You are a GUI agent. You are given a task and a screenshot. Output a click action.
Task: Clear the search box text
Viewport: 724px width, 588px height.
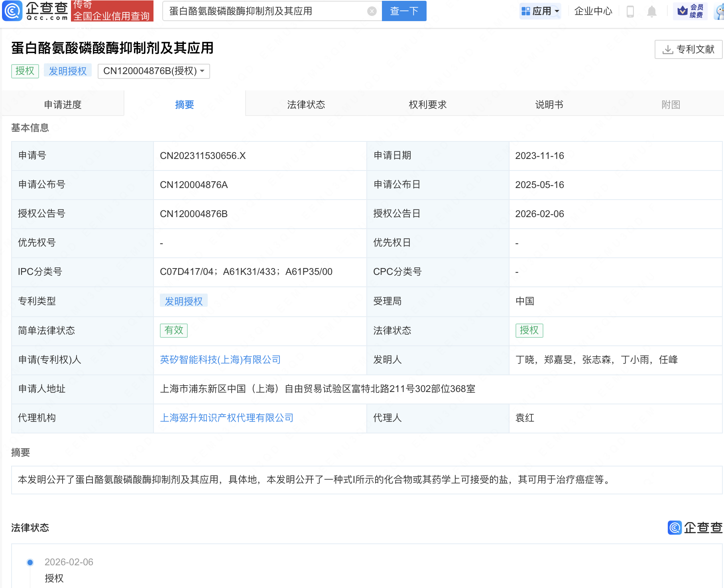click(372, 11)
